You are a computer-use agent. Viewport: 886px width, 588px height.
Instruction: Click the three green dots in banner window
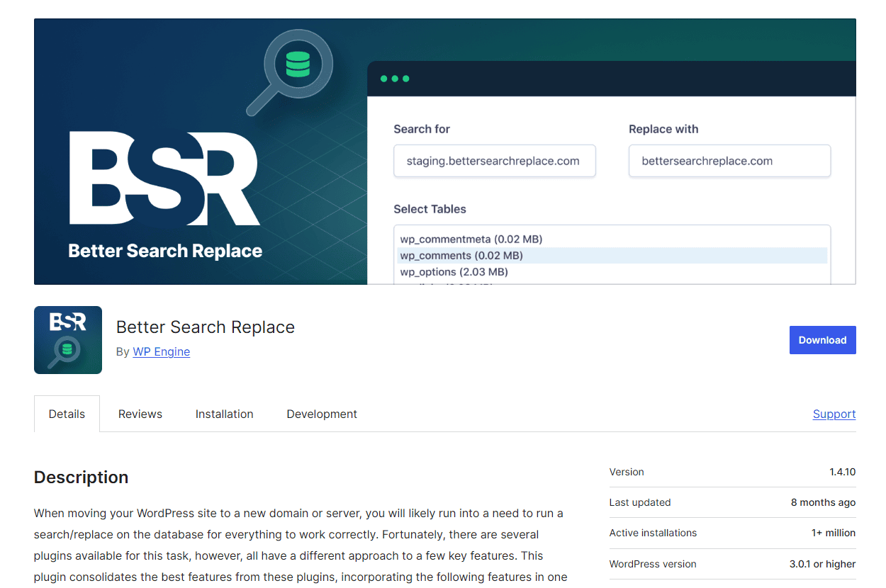(395, 79)
